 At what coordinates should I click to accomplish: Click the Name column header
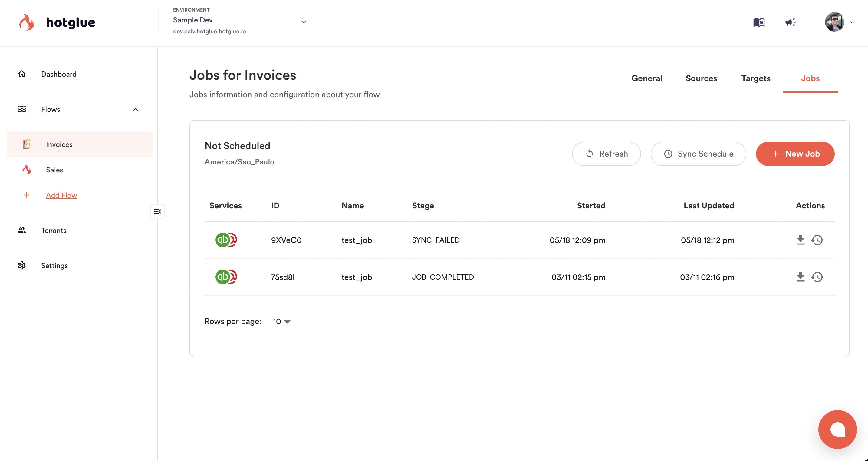click(353, 206)
